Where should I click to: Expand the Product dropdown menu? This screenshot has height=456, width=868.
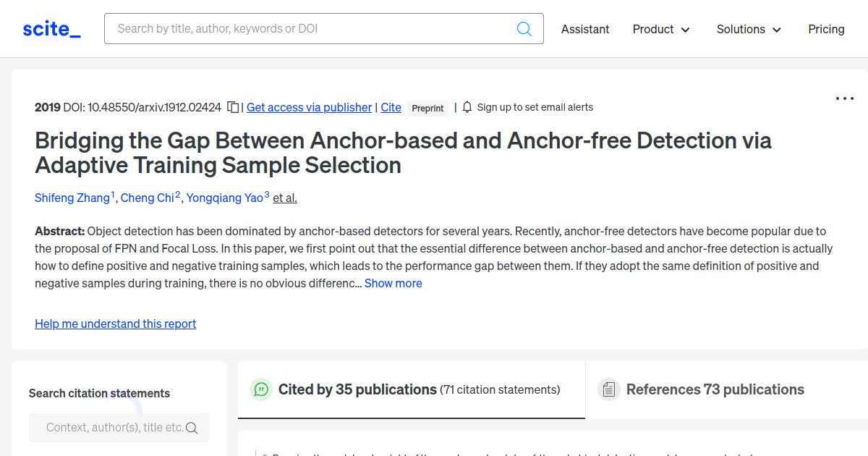(x=661, y=29)
